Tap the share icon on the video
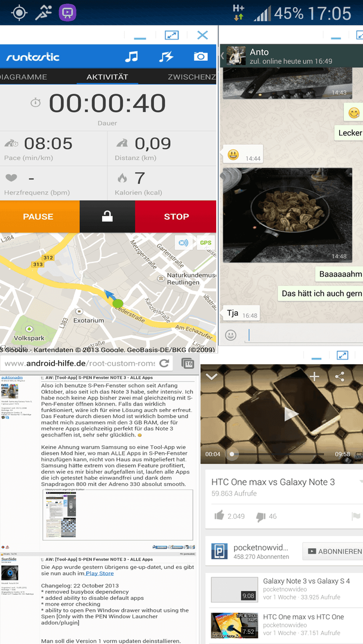The image size is (363, 644). 340,377
